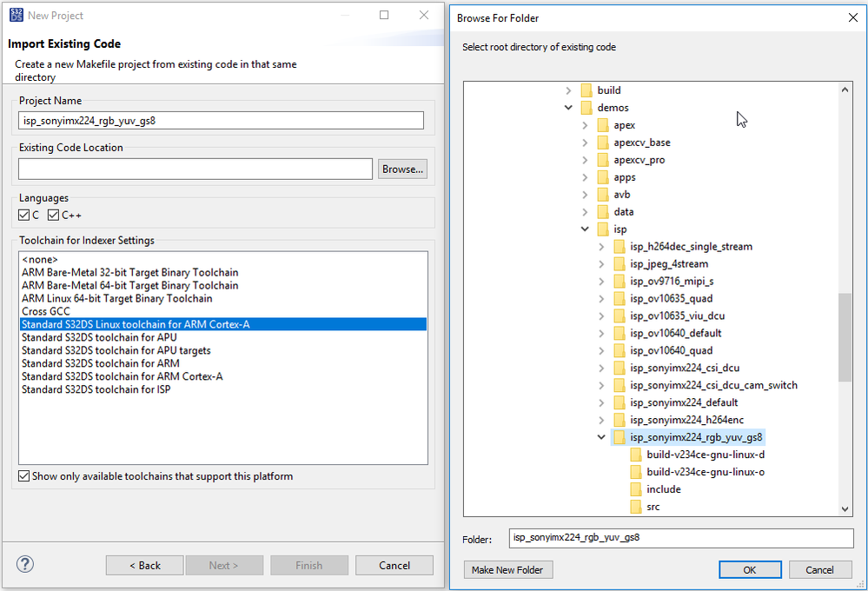Click the apexcv_base folder icon
This screenshot has width=868, height=591.
point(603,143)
